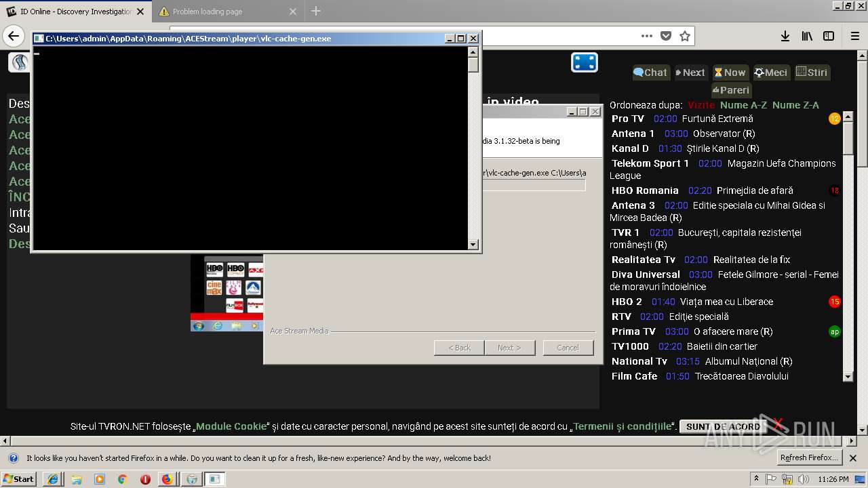Open Opera from the taskbar
The width and height of the screenshot is (868, 488).
pyautogui.click(x=145, y=479)
